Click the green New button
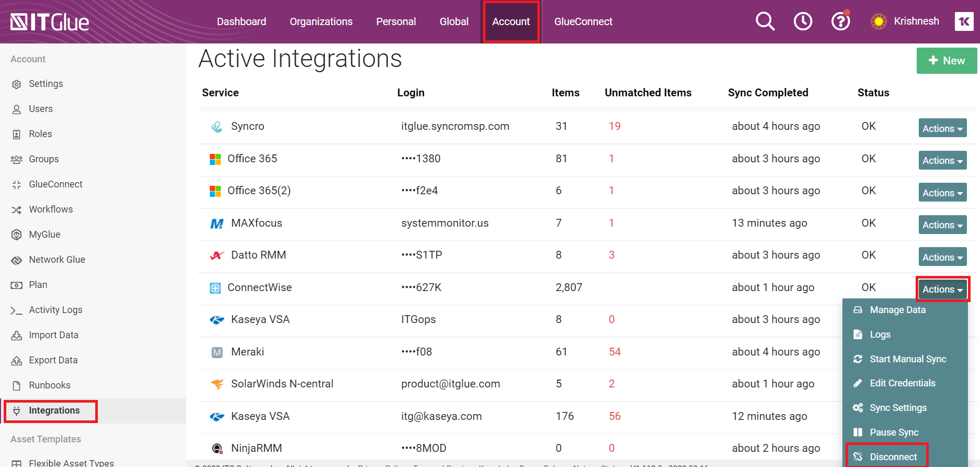 pyautogui.click(x=947, y=61)
